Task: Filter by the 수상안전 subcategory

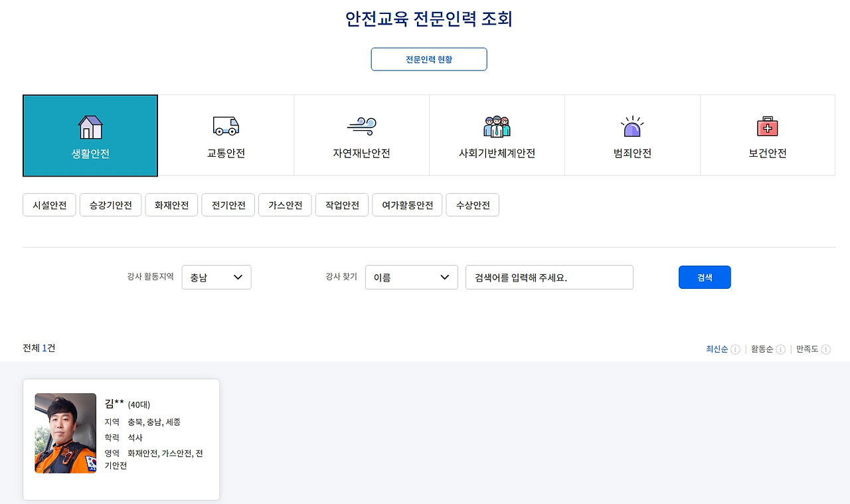Action: pos(473,205)
